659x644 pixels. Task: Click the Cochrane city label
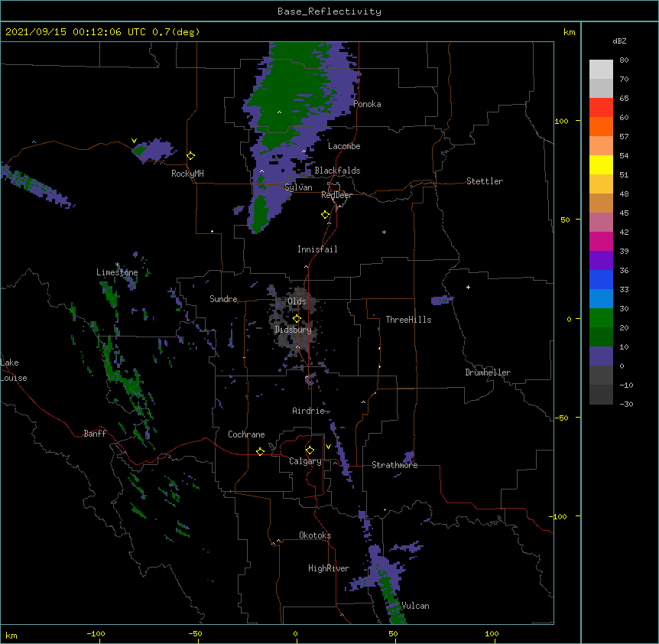tap(246, 434)
